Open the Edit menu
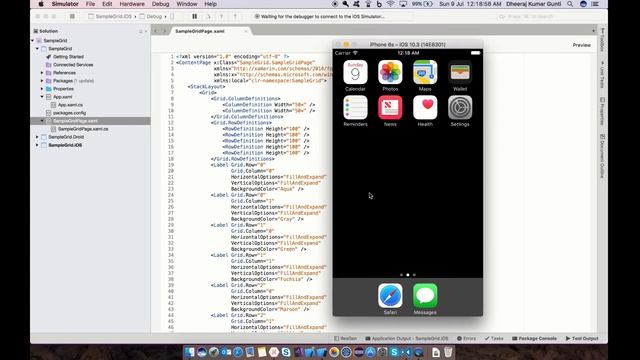Viewport: 640px width, 360px height. 107,4
